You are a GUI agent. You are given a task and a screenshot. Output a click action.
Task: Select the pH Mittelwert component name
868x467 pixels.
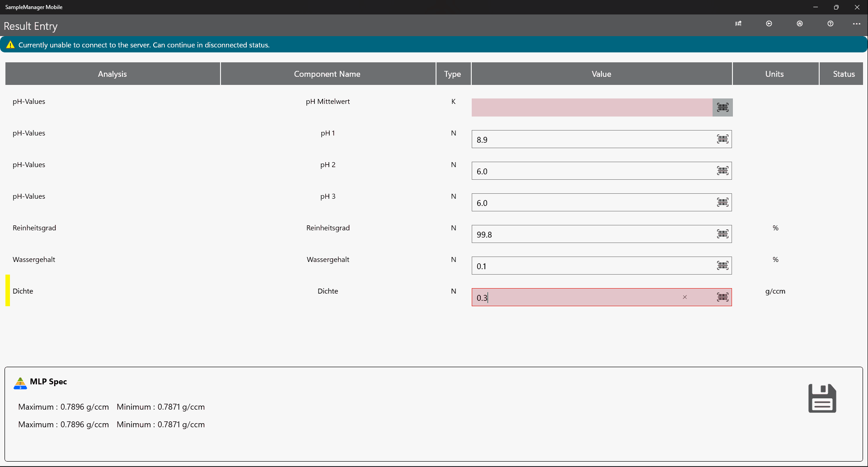328,102
